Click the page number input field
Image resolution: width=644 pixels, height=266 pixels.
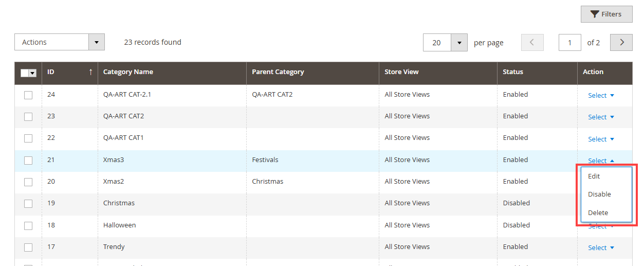(x=569, y=43)
